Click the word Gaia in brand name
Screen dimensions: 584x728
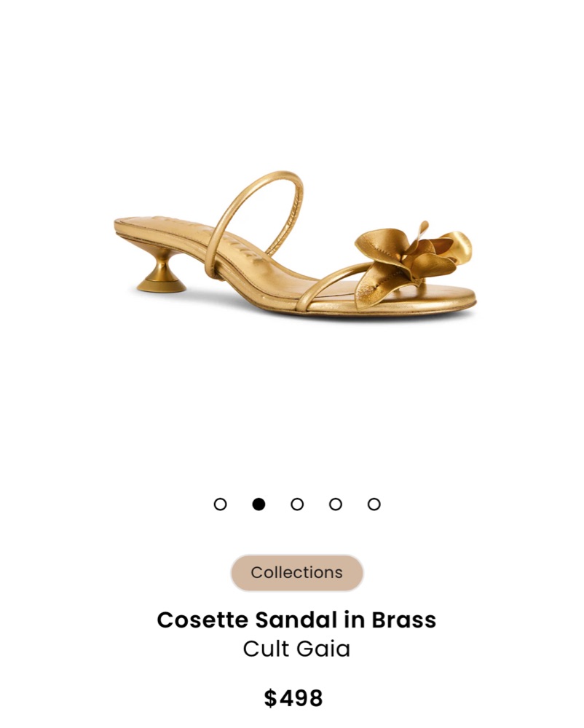(323, 649)
